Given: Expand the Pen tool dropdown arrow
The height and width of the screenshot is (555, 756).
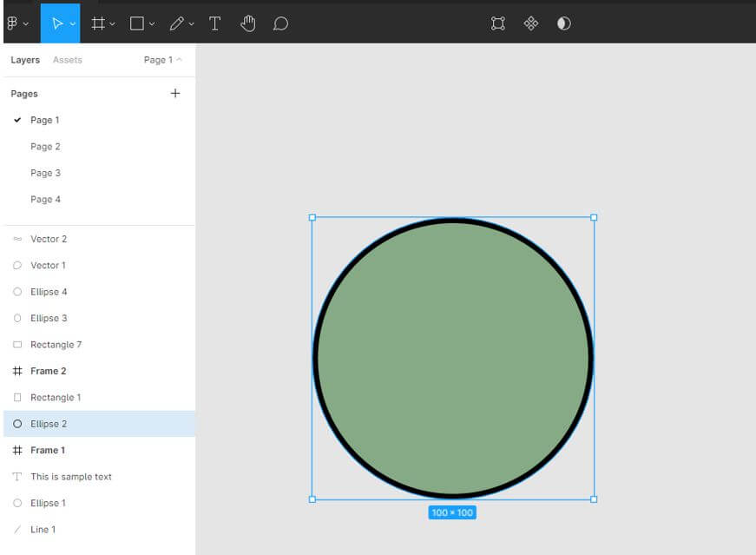Looking at the screenshot, I should (x=192, y=24).
